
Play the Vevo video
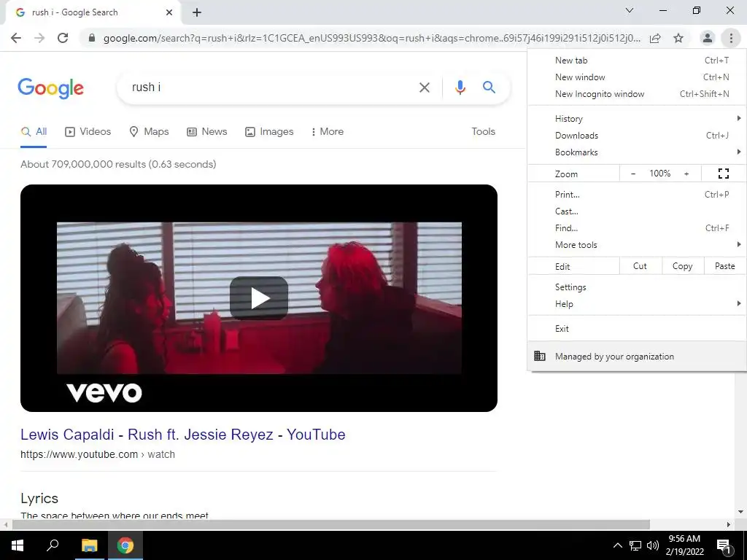(x=259, y=298)
